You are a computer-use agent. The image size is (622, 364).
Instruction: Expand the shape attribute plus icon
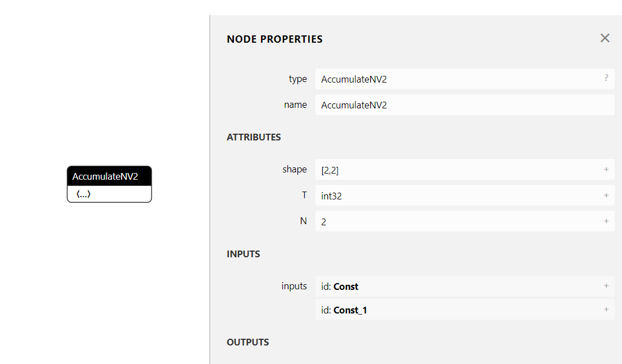[606, 169]
